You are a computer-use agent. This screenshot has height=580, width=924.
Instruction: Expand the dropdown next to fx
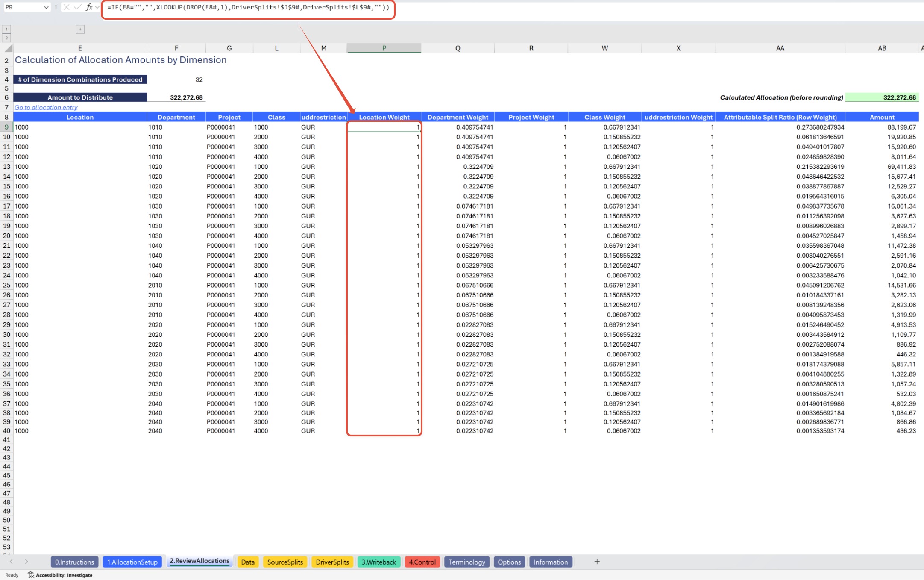pyautogui.click(x=97, y=7)
